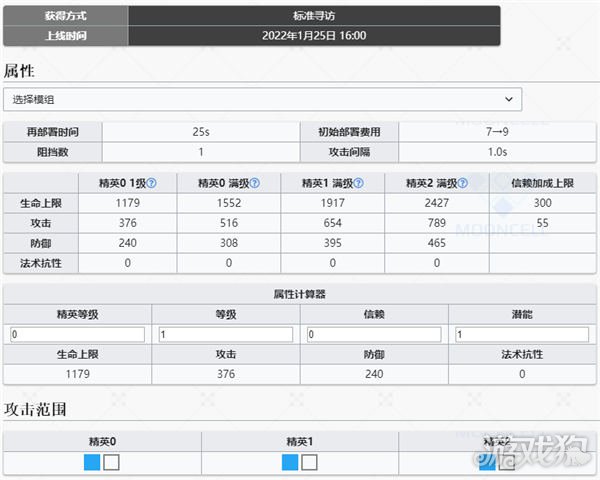Click calculator result 1179 under 生命上限
The width and height of the screenshot is (600, 480).
(x=78, y=374)
